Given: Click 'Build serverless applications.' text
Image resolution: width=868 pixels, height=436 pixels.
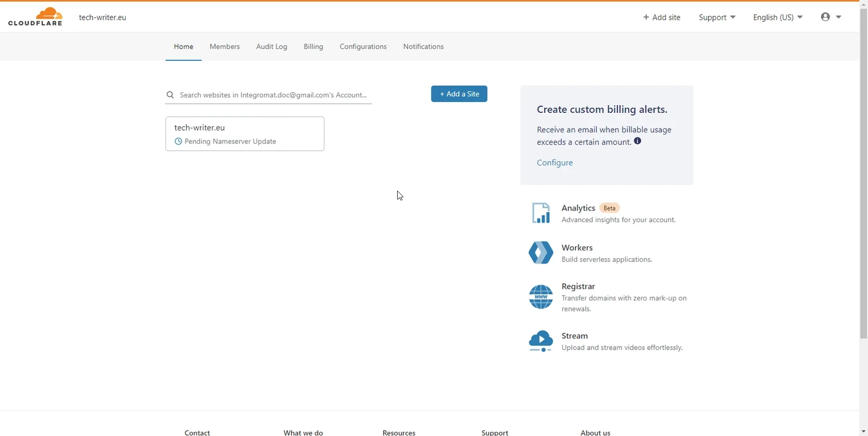Looking at the screenshot, I should (x=607, y=260).
